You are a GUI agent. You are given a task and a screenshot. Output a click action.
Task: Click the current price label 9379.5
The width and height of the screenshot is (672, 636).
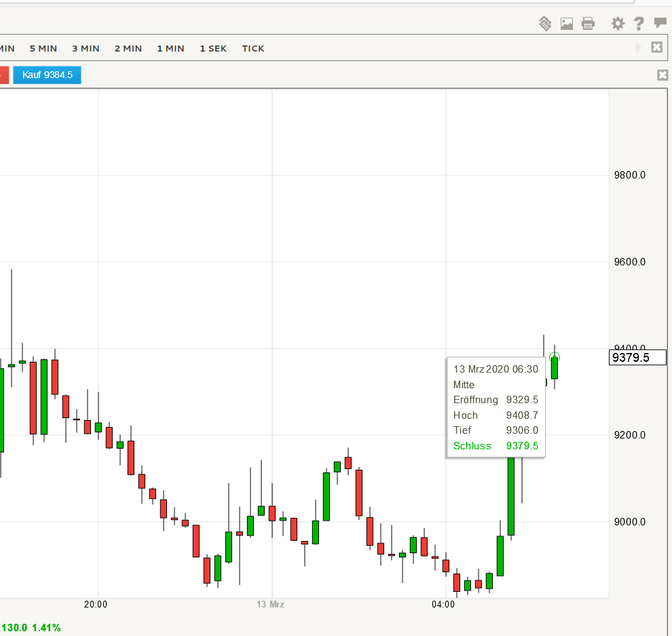[x=637, y=358]
